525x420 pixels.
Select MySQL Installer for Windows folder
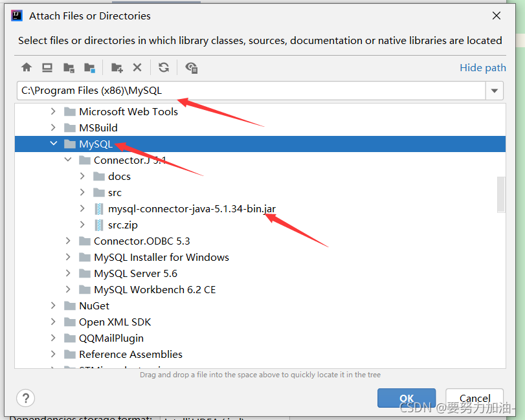161,257
